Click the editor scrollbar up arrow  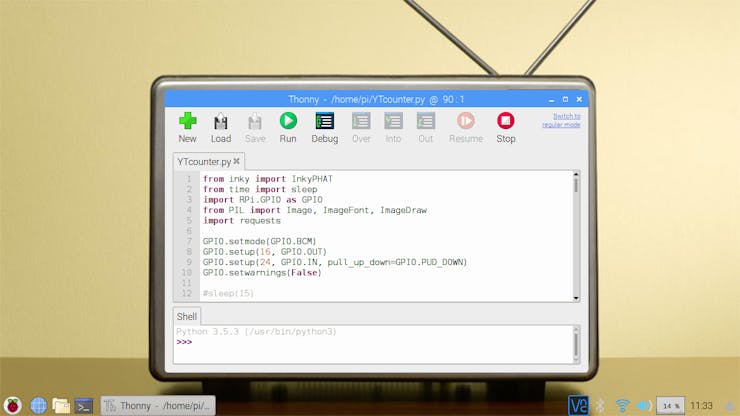tap(576, 175)
